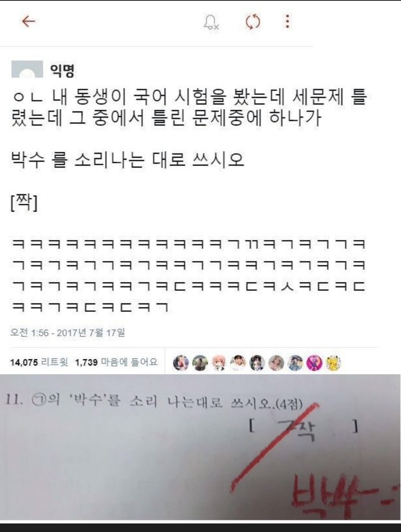The height and width of the screenshot is (532, 401).
Task: Go back with the red arrow
Action: pos(29,21)
